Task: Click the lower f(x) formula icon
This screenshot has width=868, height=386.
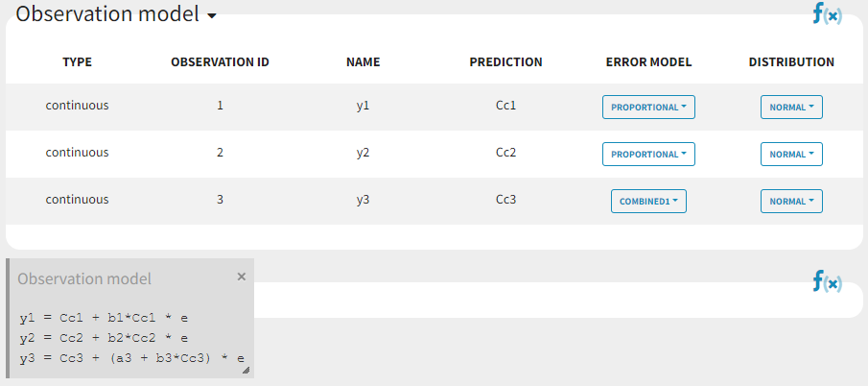Action: coord(826,281)
